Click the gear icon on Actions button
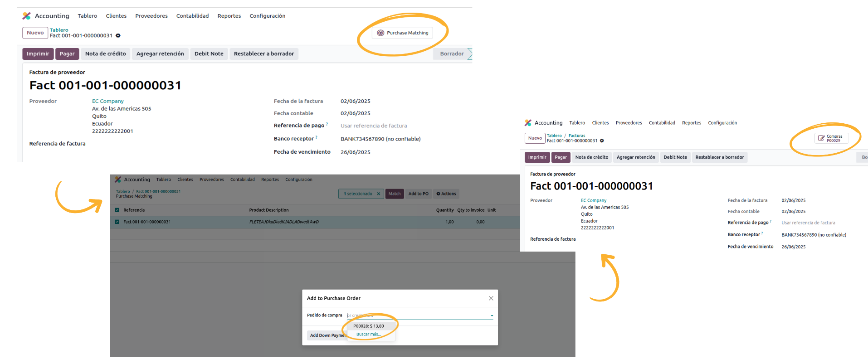Screen dimensions: 868x359 [438, 194]
